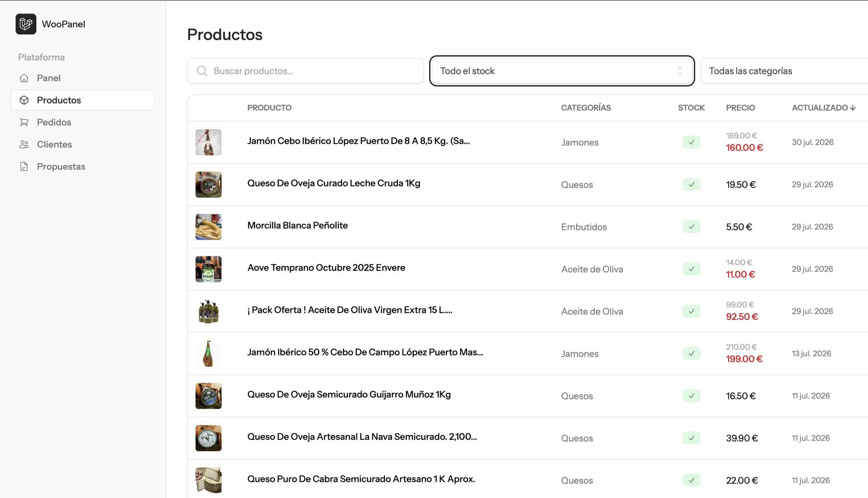Open Pedidos section in sidebar
The width and height of the screenshot is (868, 498).
pos(83,122)
